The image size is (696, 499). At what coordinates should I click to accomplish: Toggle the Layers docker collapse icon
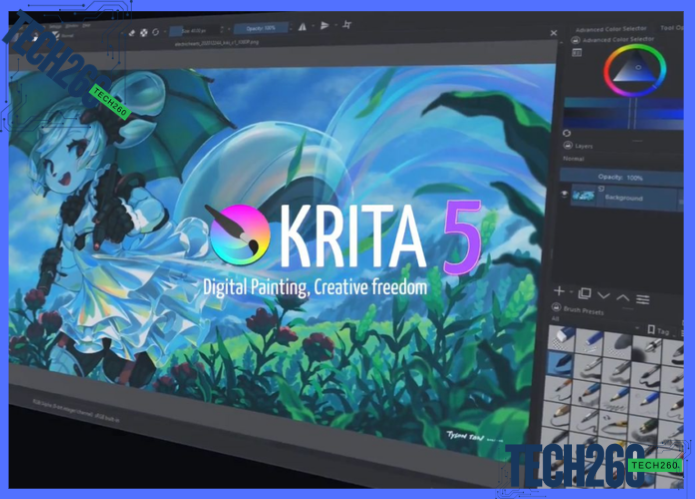[x=567, y=145]
